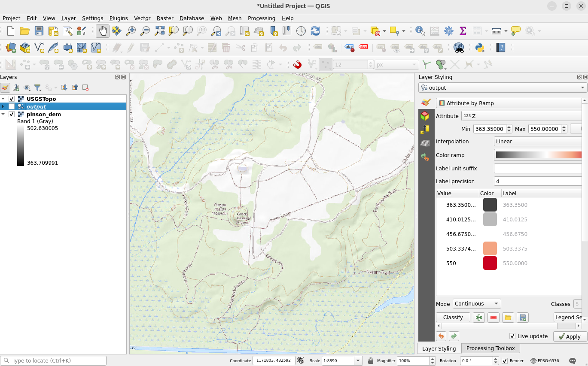Enable the output layer checkbox
The image size is (588, 366).
click(12, 107)
